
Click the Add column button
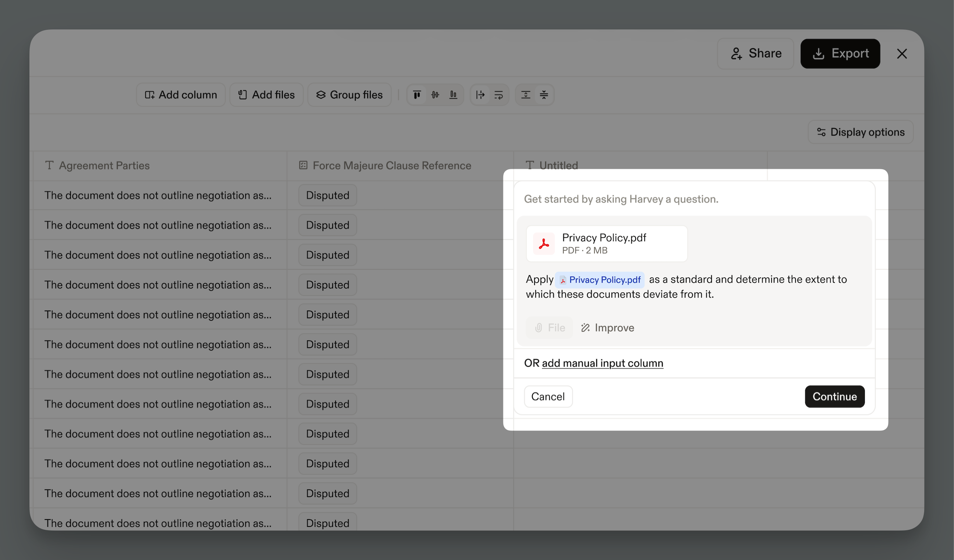click(x=181, y=95)
